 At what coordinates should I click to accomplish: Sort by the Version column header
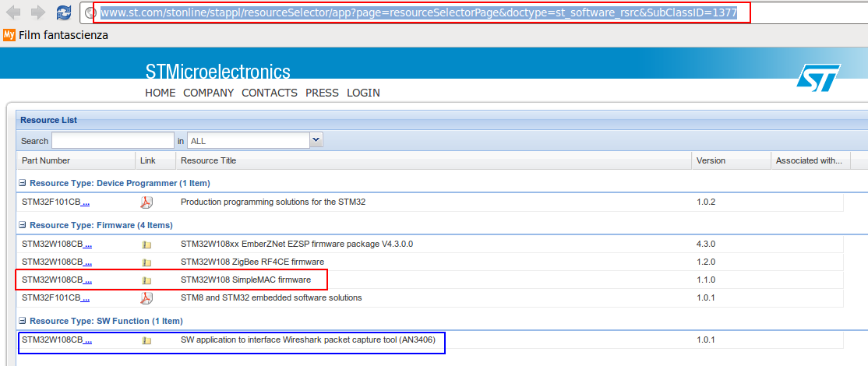(x=711, y=160)
